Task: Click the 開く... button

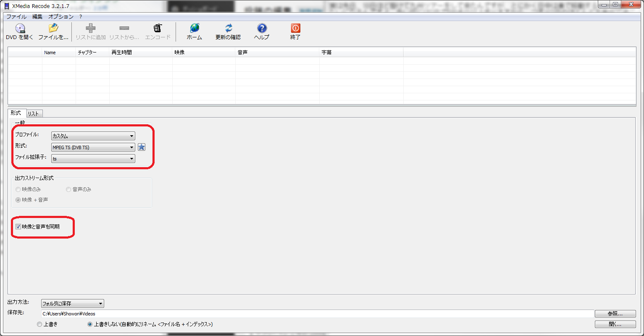Action: 615,324
